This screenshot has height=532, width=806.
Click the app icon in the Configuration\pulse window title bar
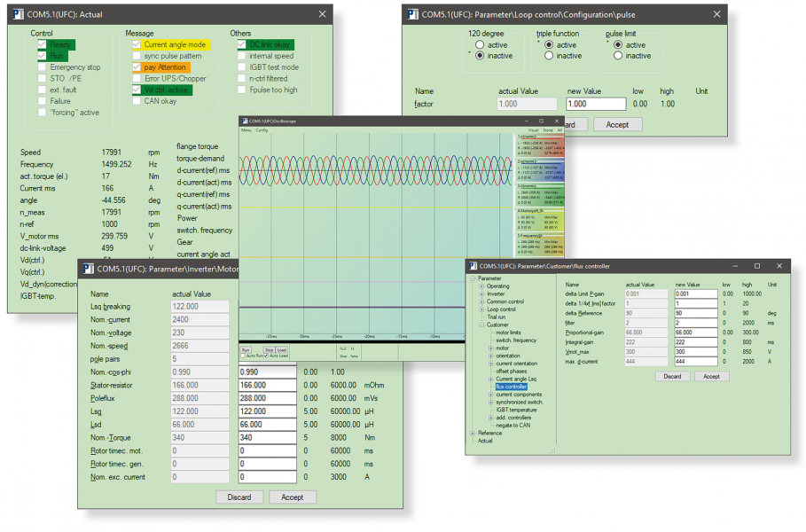click(x=413, y=14)
